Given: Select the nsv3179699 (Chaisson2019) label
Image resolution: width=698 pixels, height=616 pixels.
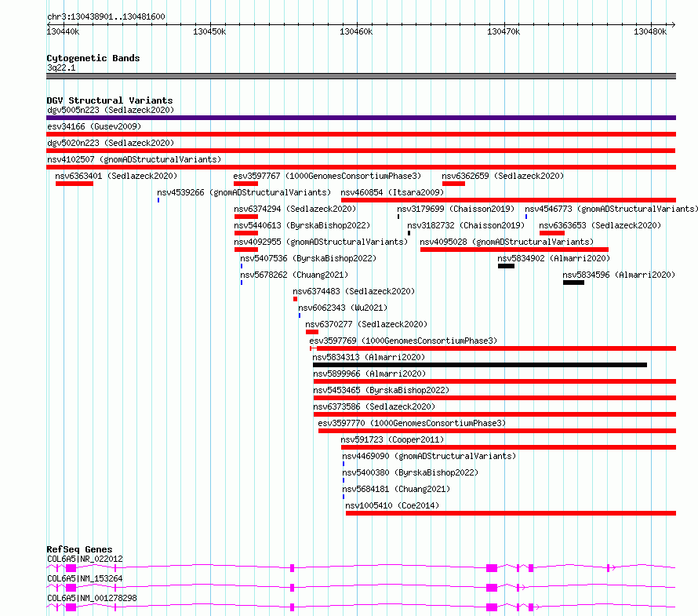Looking at the screenshot, I should click(x=456, y=209).
